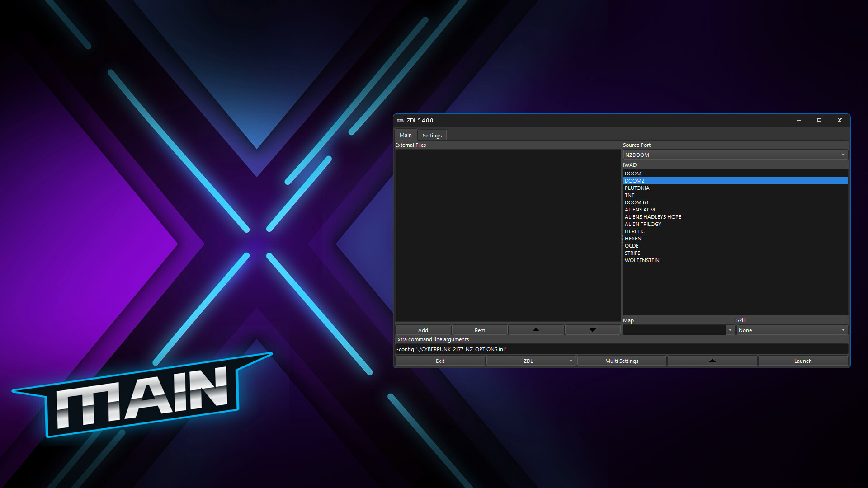The width and height of the screenshot is (868, 488).
Task: Open the Skill dropdown showing None
Action: [791, 330]
